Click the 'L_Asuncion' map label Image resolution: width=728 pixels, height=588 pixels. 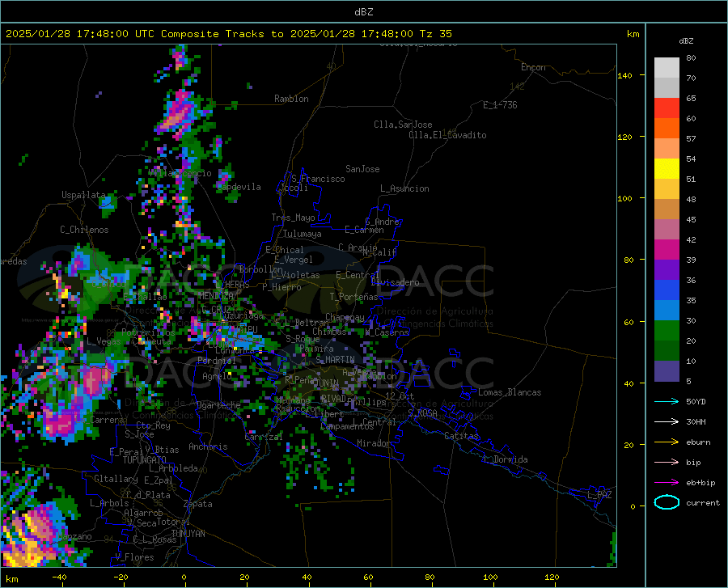click(x=404, y=188)
